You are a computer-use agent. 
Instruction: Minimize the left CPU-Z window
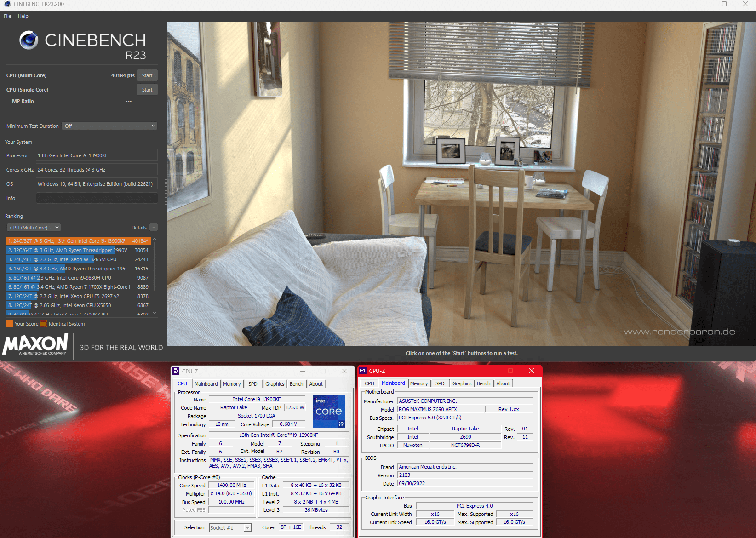[x=303, y=371]
